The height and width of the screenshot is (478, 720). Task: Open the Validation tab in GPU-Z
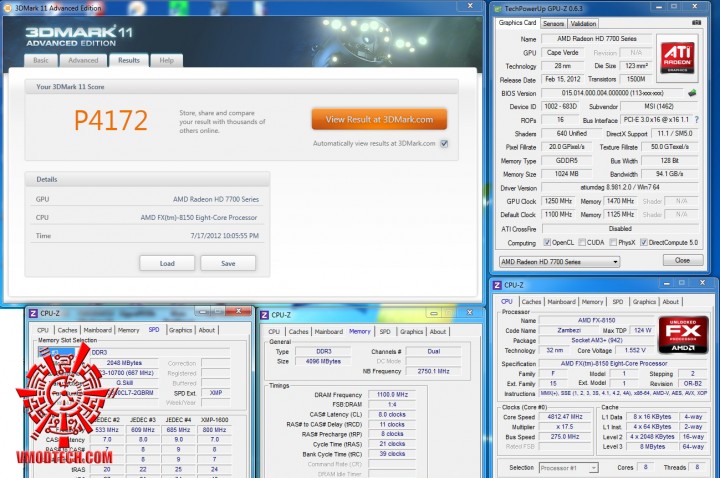tap(583, 23)
